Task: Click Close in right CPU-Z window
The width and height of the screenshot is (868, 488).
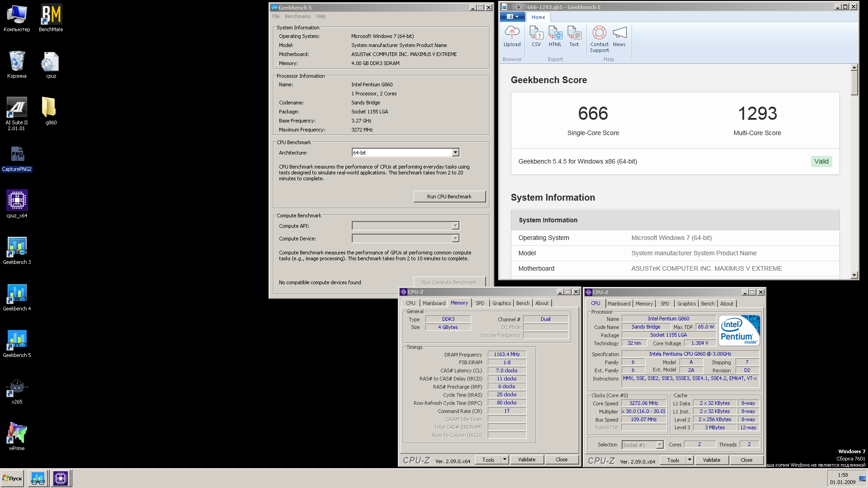Action: tap(746, 460)
